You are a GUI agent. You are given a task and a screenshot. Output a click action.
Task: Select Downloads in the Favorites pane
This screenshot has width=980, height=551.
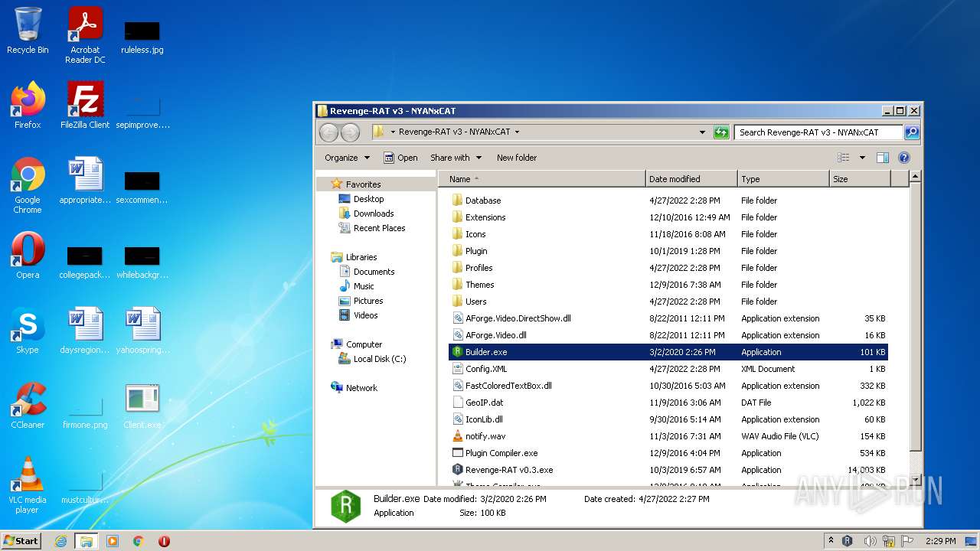(373, 214)
